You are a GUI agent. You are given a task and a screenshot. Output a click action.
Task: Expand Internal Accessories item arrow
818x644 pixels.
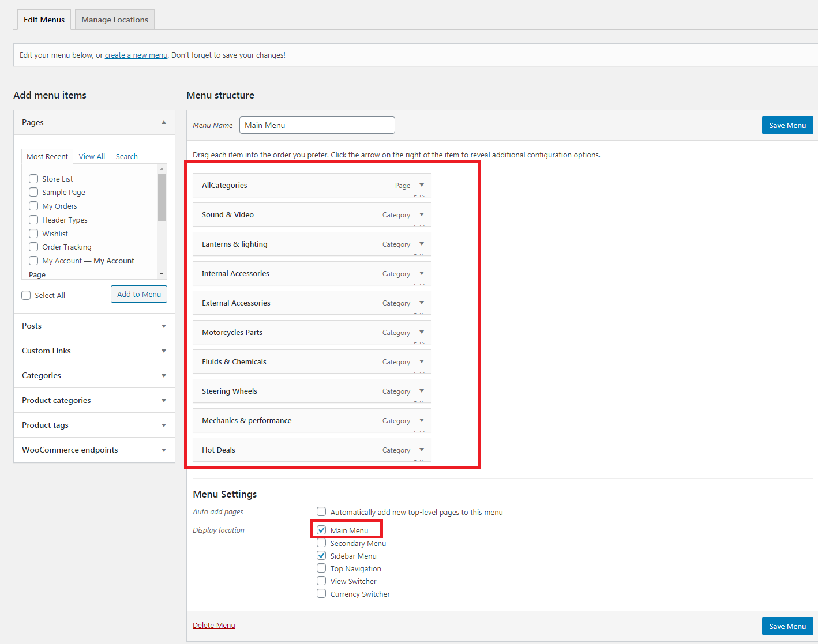422,273
